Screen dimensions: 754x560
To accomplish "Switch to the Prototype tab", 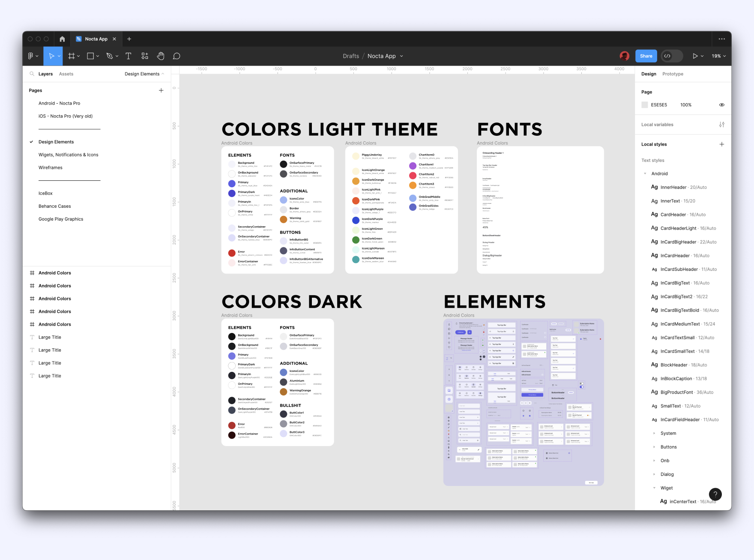I will tap(673, 74).
